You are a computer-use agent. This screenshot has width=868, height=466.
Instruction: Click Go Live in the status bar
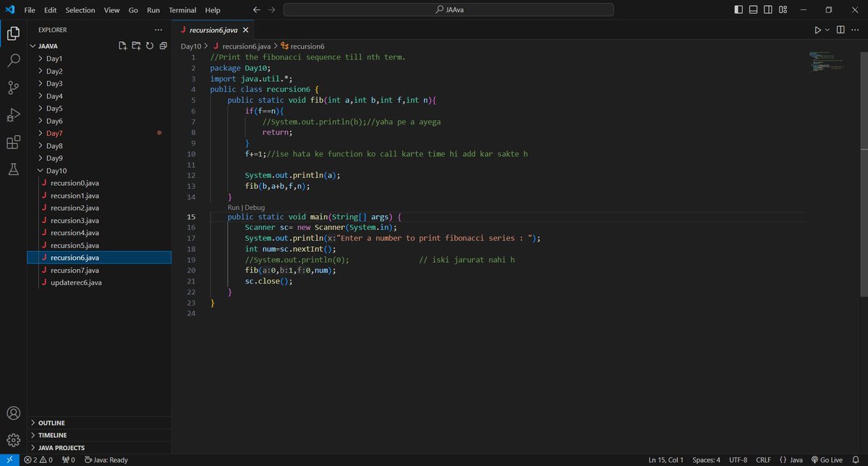click(x=827, y=459)
